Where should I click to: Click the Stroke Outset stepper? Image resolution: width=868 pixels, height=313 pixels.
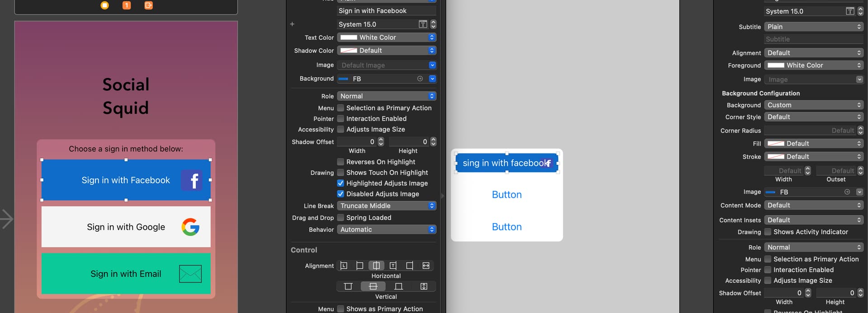pyautogui.click(x=860, y=171)
